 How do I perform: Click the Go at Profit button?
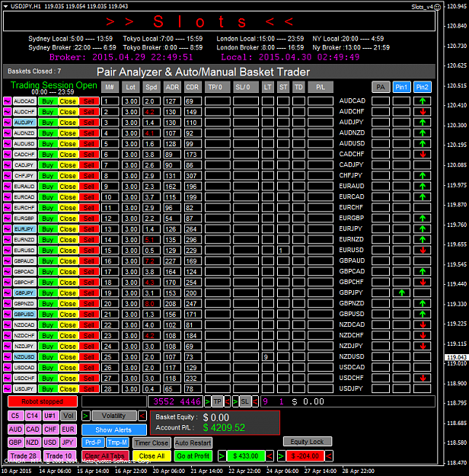point(193,456)
